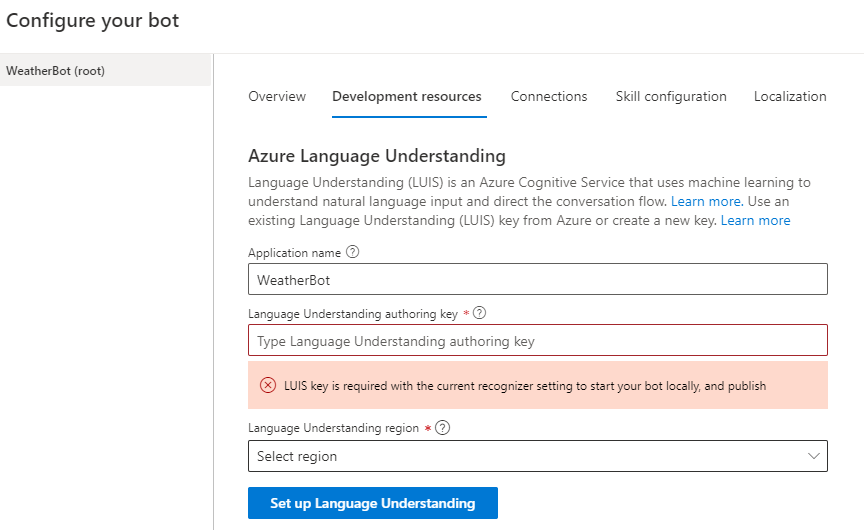Focus the Language Understanding authoring key field
Image resolution: width=864 pixels, height=530 pixels.
[x=537, y=341]
